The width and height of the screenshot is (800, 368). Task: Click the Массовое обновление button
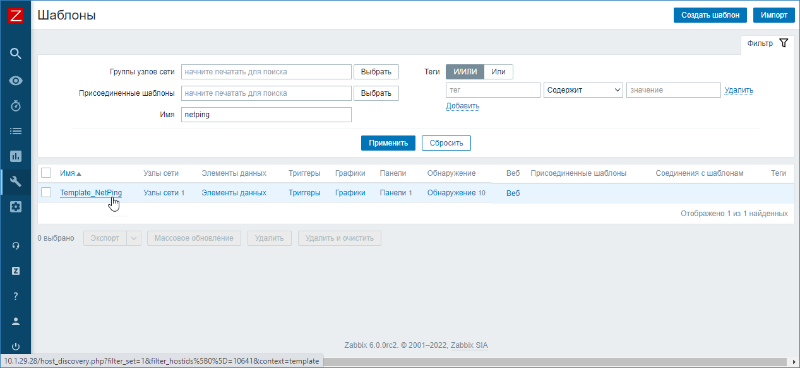click(x=194, y=238)
